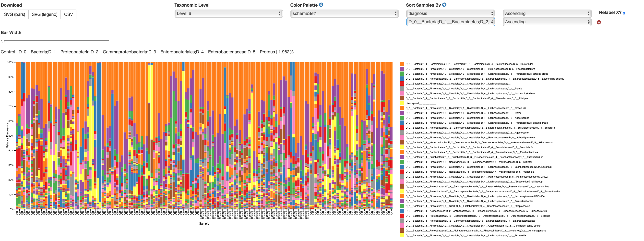Download the bars as SVG
Screen dimensions: 644x241
15,14
